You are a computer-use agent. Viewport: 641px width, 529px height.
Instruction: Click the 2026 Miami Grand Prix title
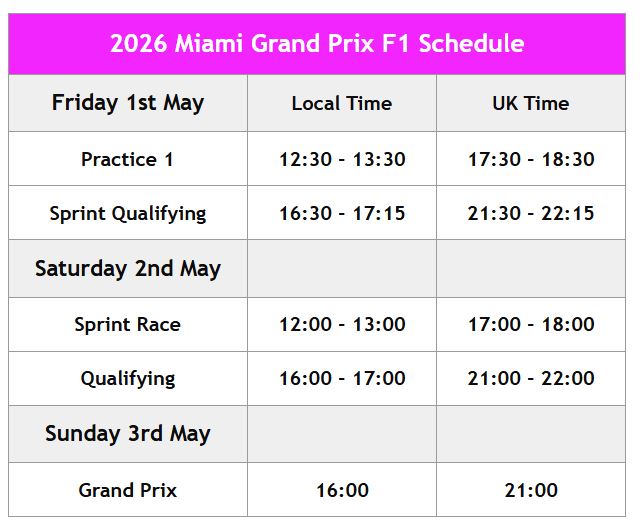click(x=317, y=44)
